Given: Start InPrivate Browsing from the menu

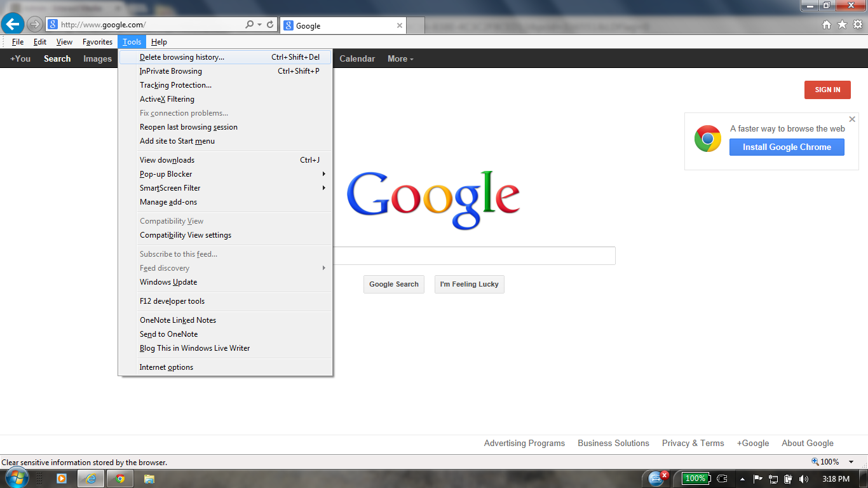Looking at the screenshot, I should tap(226, 71).
